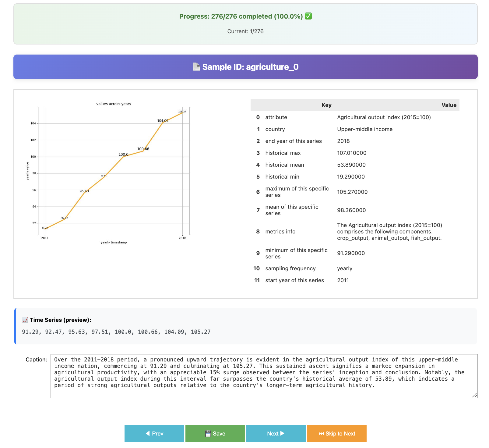Screen dimensions: 489x448
Task: Click the time series preview values
Action: (116, 332)
